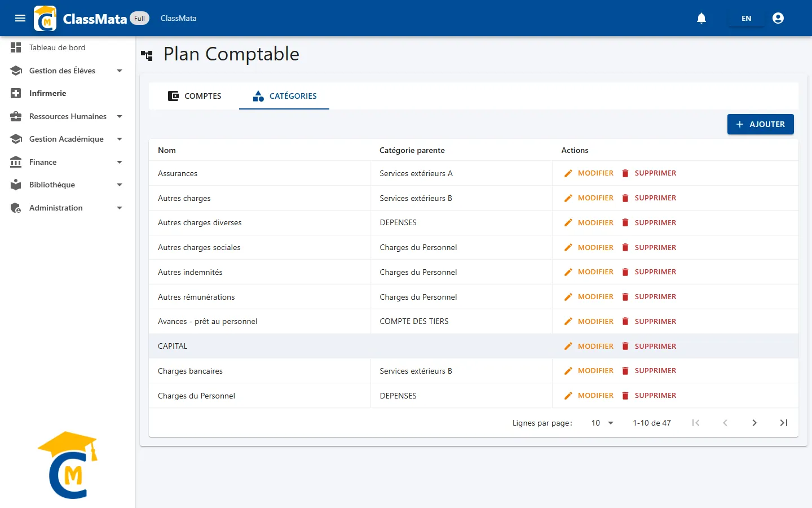Click the Tableau de bord dashboard icon

[x=16, y=47]
